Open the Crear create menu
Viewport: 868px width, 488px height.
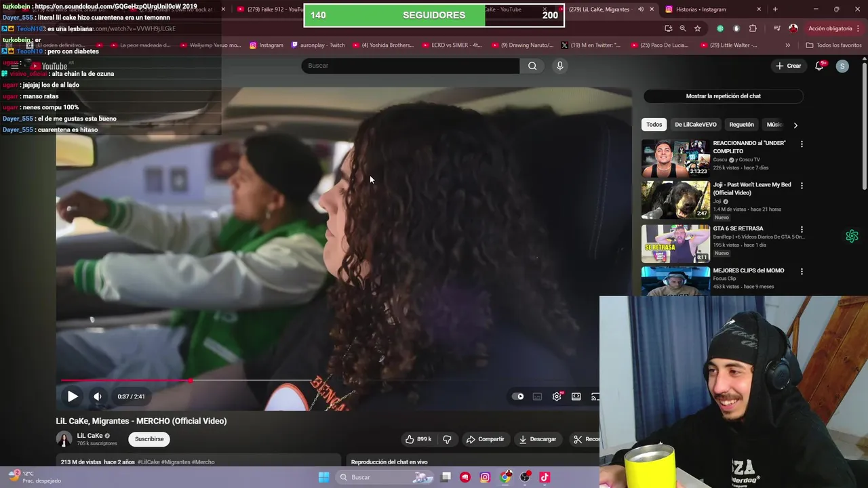pyautogui.click(x=789, y=66)
